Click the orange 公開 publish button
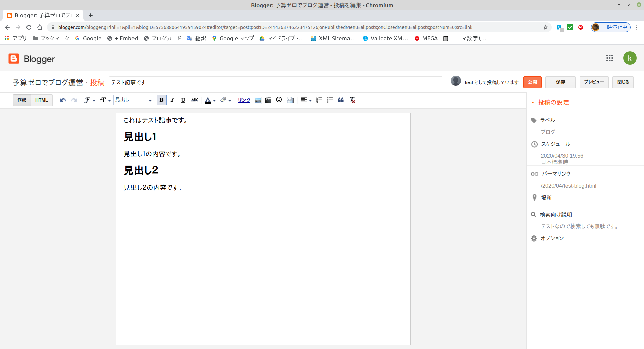 (532, 82)
